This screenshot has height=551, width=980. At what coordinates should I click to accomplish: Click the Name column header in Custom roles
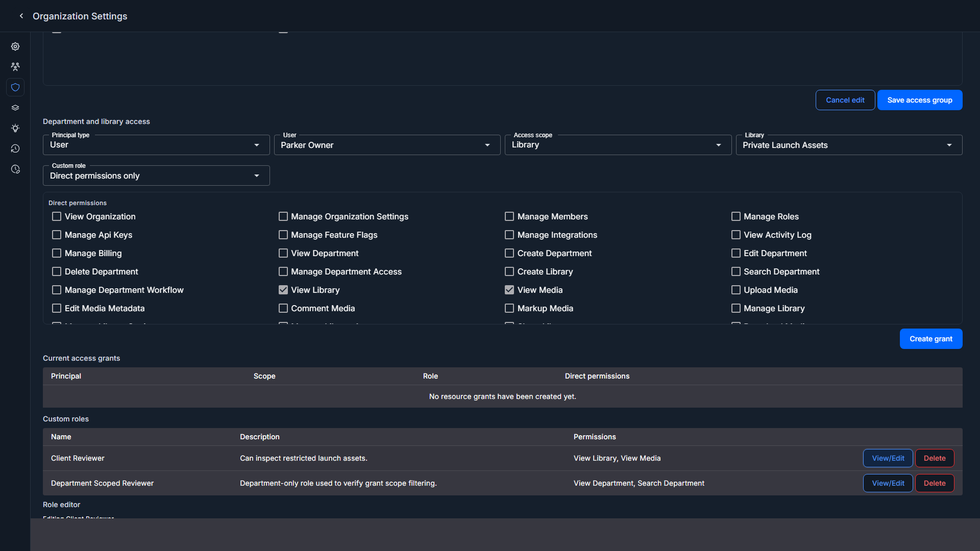click(61, 437)
